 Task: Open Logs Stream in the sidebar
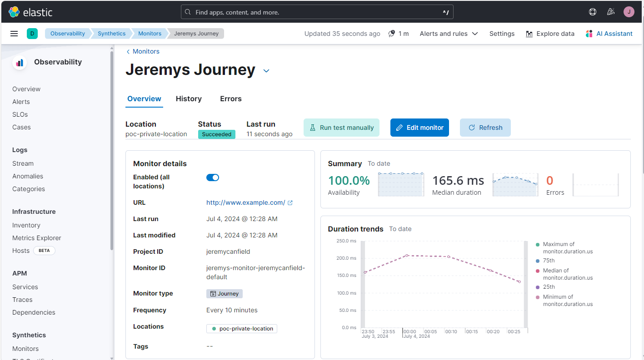[23, 163]
